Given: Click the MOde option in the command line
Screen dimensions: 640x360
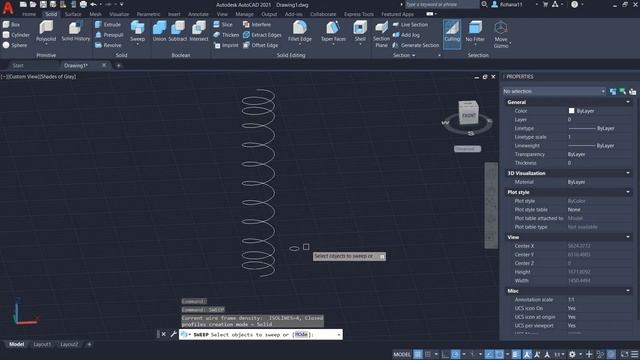Looking at the screenshot, I should pyautogui.click(x=301, y=335).
